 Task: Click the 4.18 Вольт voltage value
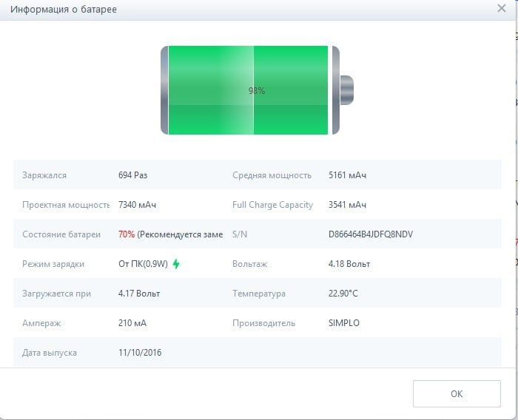coord(349,264)
